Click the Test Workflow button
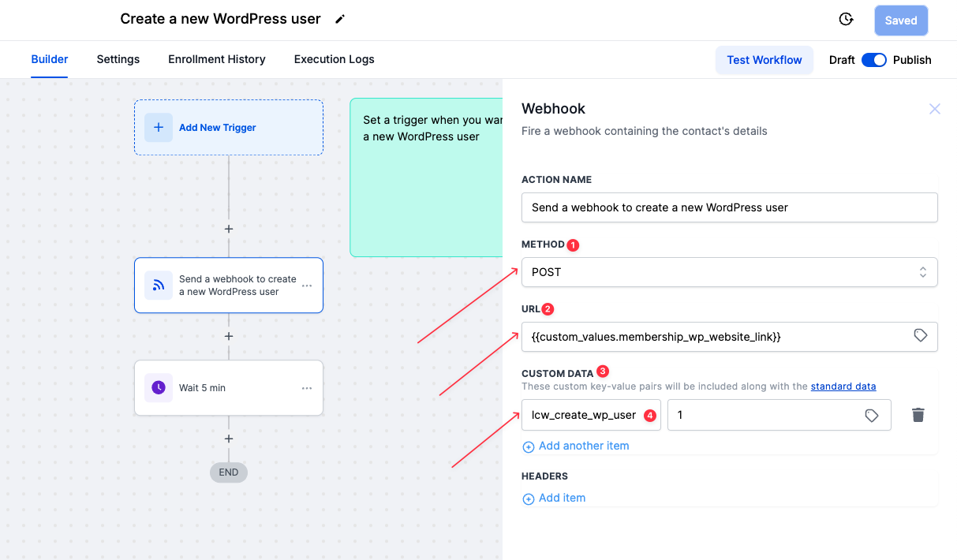957x560 pixels. pyautogui.click(x=764, y=60)
